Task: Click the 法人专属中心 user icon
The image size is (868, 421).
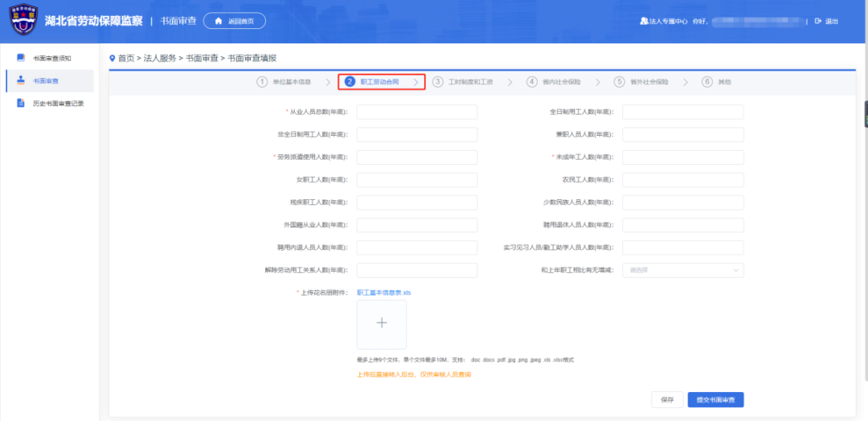Action: (644, 21)
